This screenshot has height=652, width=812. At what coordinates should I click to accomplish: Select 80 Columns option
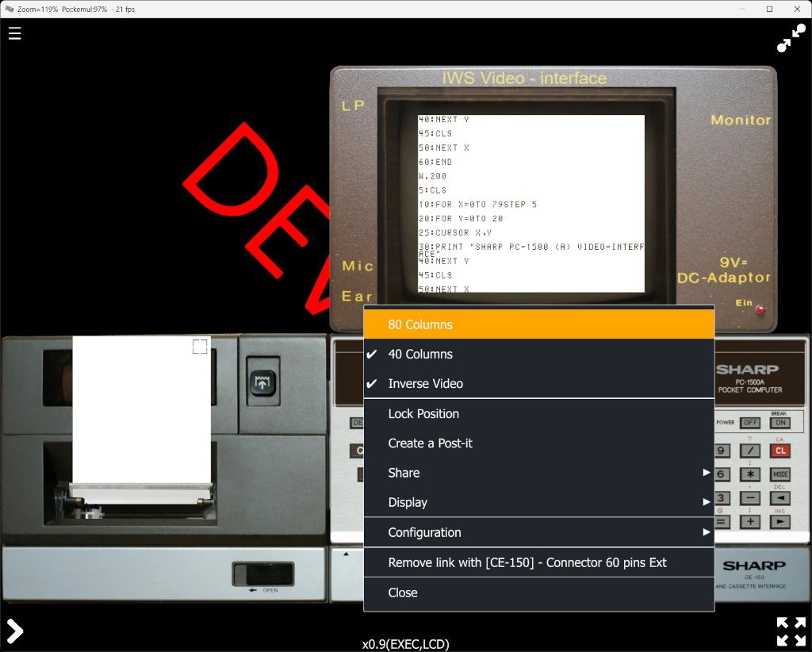pyautogui.click(x=539, y=324)
